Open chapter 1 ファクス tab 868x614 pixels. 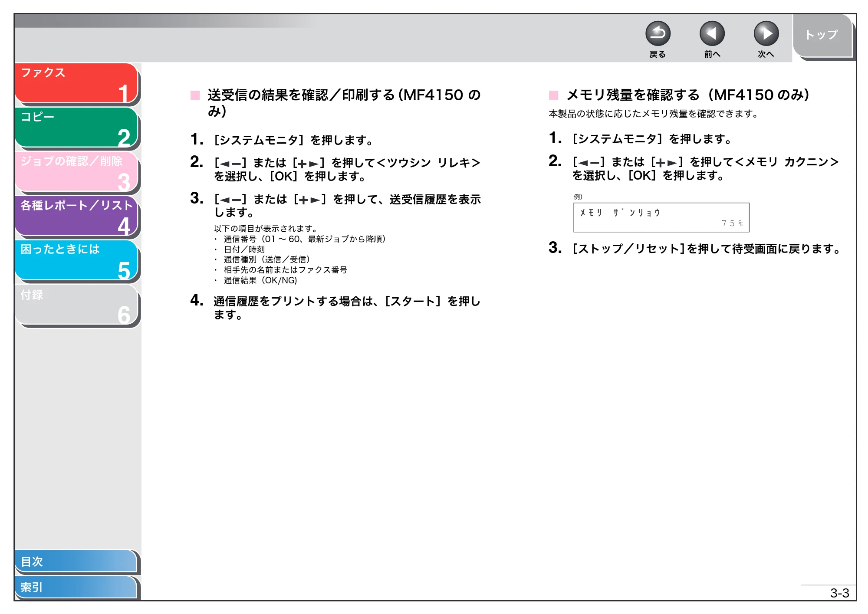[x=76, y=83]
